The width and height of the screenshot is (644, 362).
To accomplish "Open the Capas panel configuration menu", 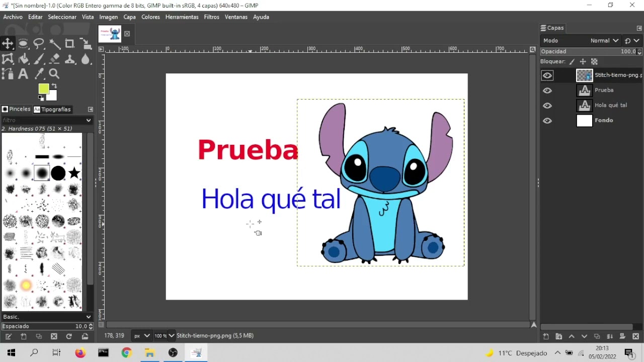I will point(639,28).
